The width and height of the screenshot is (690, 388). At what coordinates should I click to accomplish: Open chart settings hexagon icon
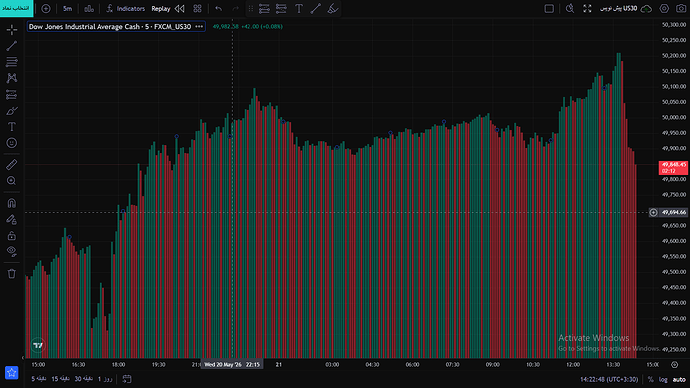click(664, 8)
